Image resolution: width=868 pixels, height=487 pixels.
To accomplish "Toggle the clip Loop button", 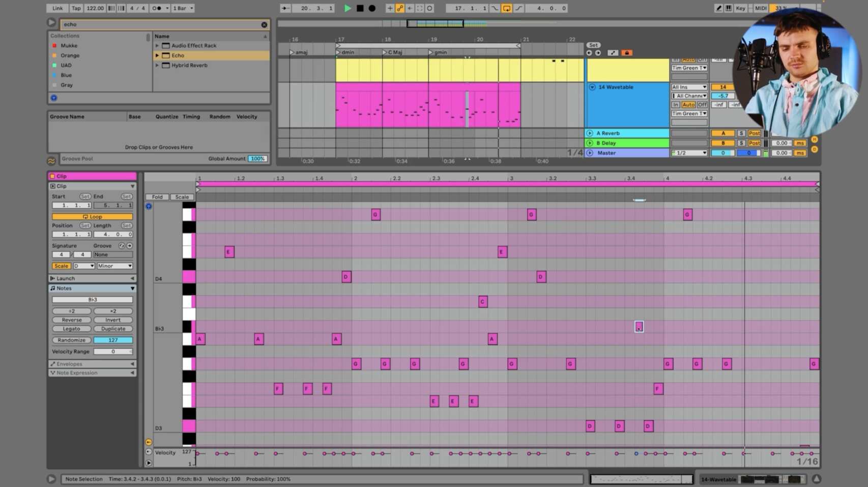I will coord(92,216).
